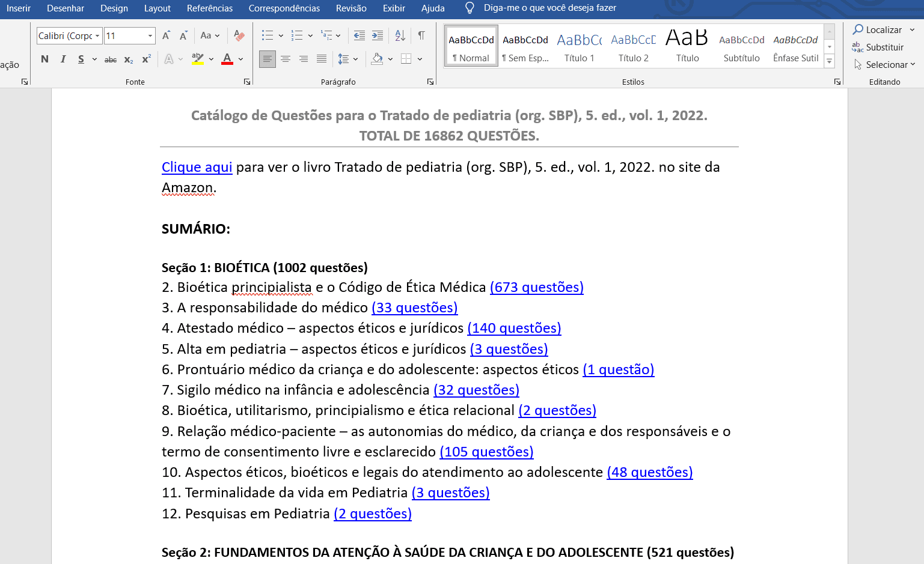Open the Inserir tab
This screenshot has height=564, width=924.
19,8
